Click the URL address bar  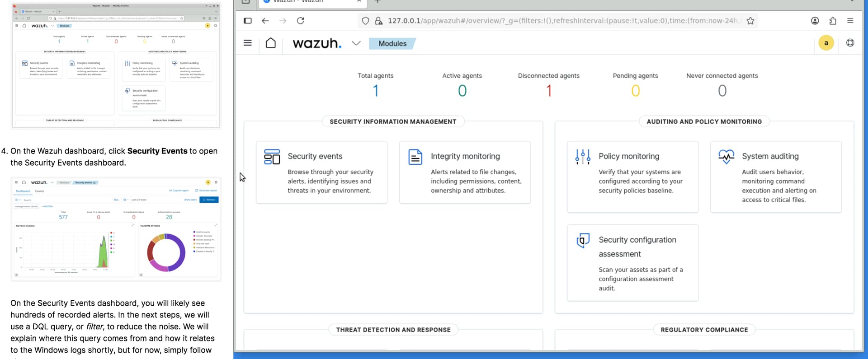[561, 21]
